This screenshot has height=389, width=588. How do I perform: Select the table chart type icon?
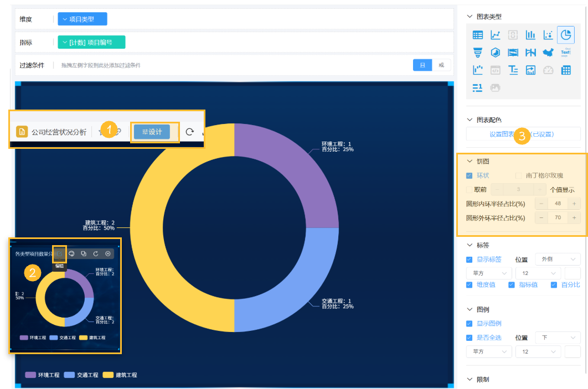point(477,35)
